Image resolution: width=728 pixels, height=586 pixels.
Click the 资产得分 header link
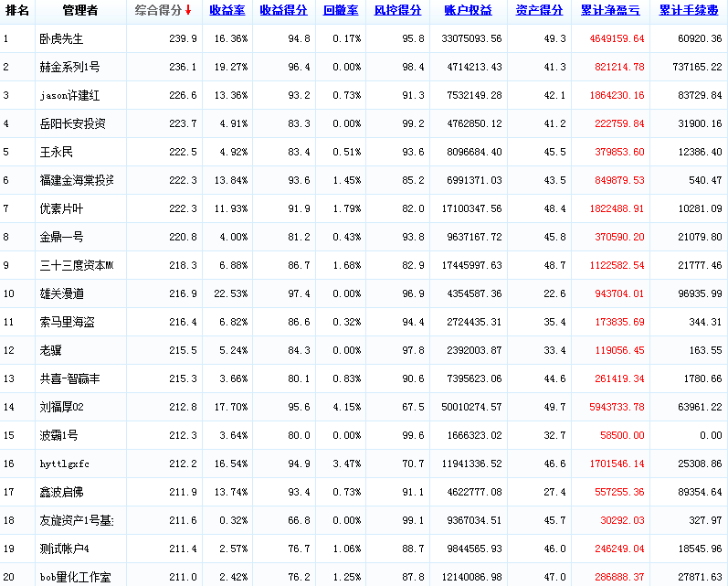tap(539, 11)
